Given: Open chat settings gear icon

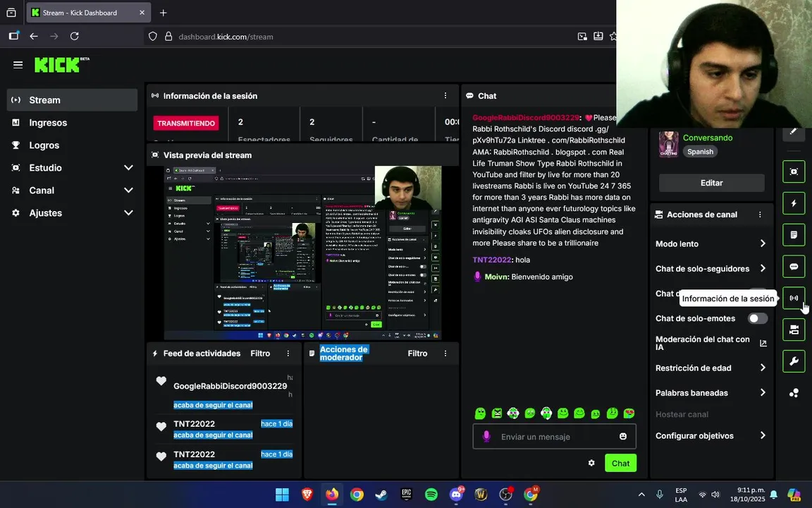Looking at the screenshot, I should click(591, 463).
